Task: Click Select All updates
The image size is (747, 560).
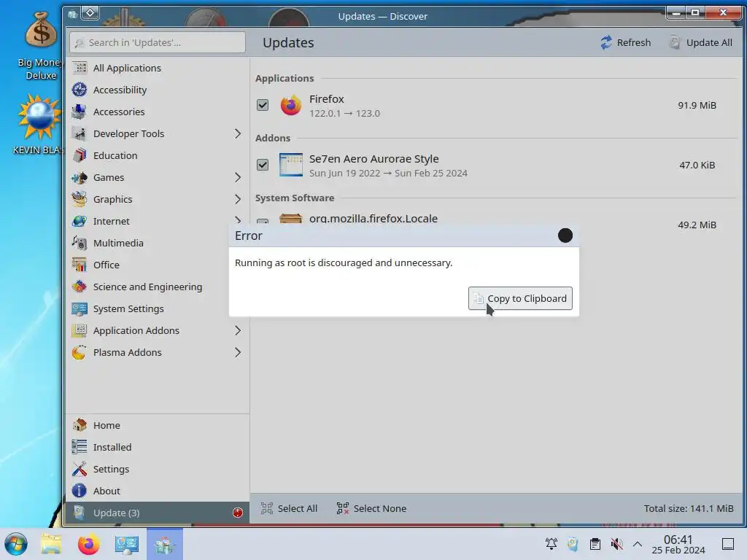Action: (x=289, y=508)
